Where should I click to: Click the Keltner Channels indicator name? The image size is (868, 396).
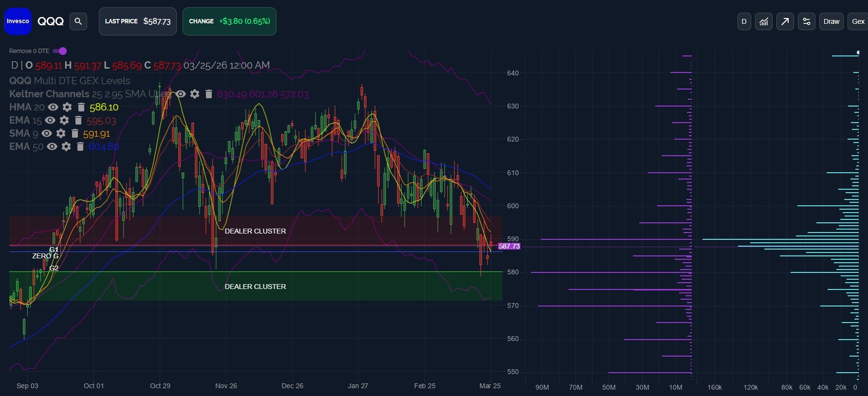coord(49,94)
